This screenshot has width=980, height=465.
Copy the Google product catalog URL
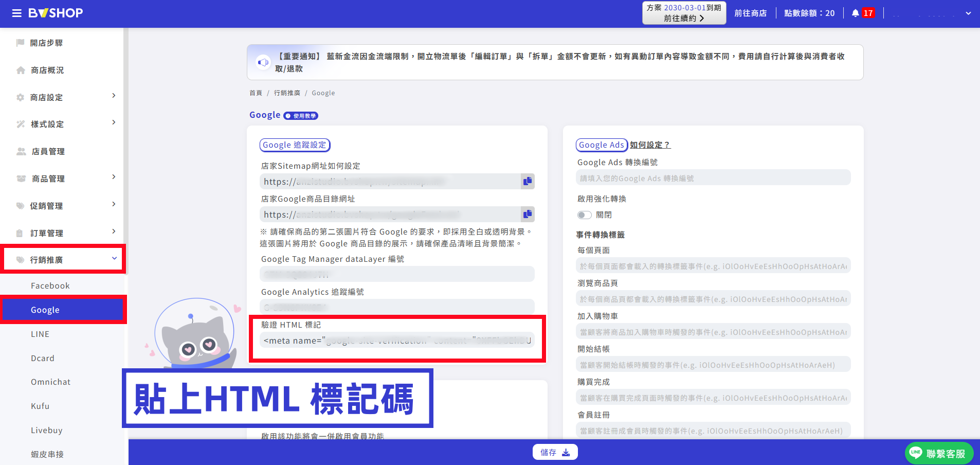point(528,214)
